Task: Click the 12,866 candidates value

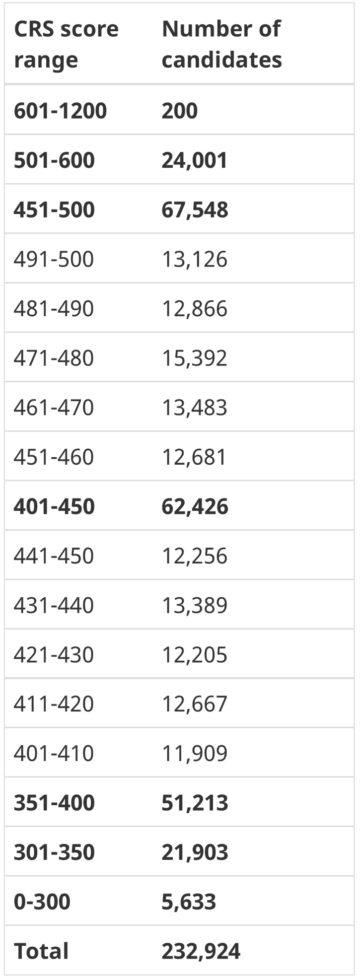Action: click(194, 308)
